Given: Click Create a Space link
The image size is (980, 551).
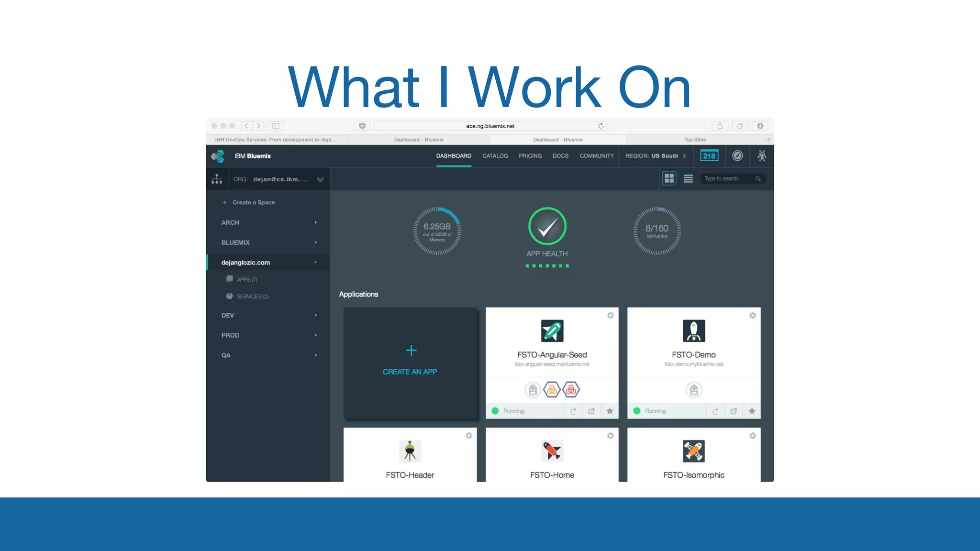Looking at the screenshot, I should 253,203.
